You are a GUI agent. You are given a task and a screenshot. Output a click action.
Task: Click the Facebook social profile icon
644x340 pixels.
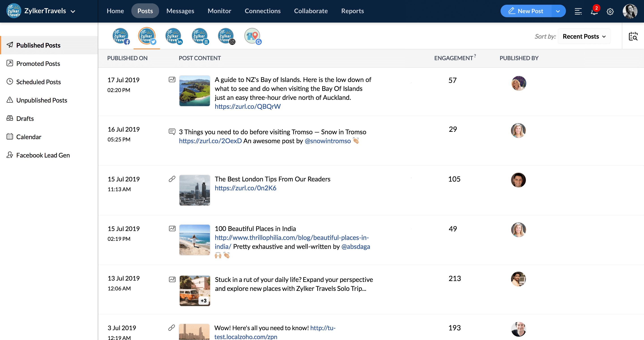(x=121, y=37)
